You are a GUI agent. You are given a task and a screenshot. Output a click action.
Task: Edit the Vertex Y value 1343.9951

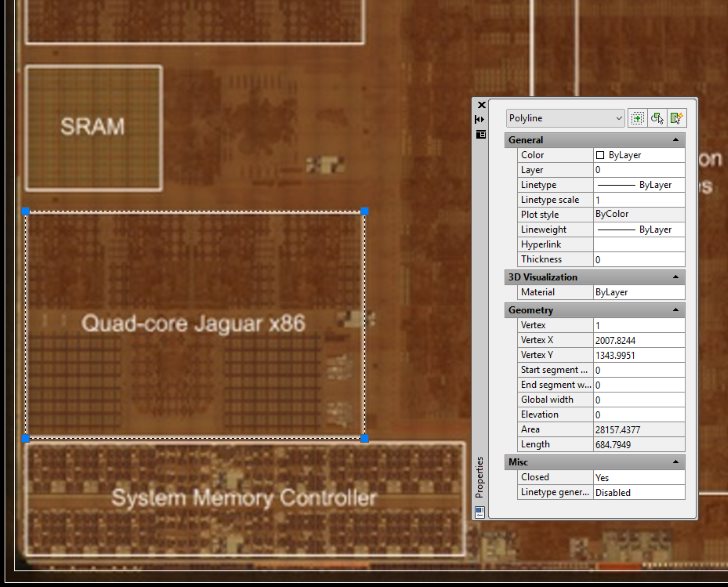coord(639,355)
